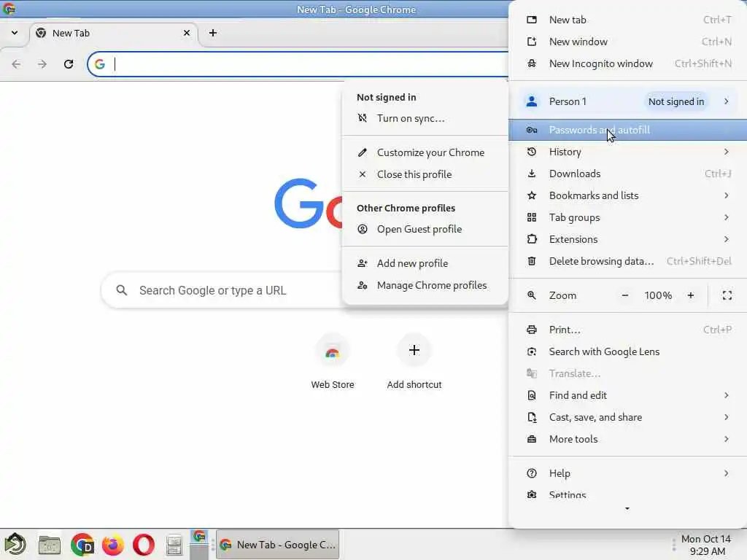Open Firefox from the taskbar
Screen dimensions: 747x560
coord(113,545)
